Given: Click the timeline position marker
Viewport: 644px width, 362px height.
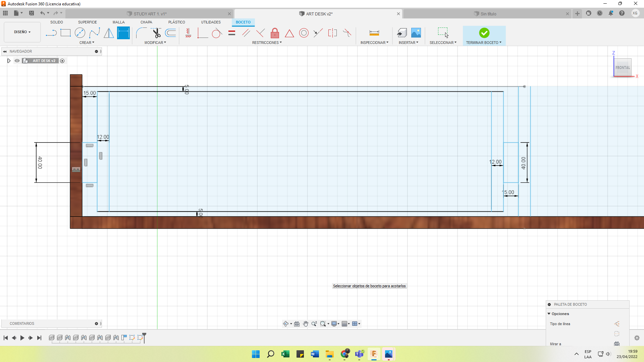Looking at the screenshot, I should (x=144, y=337).
